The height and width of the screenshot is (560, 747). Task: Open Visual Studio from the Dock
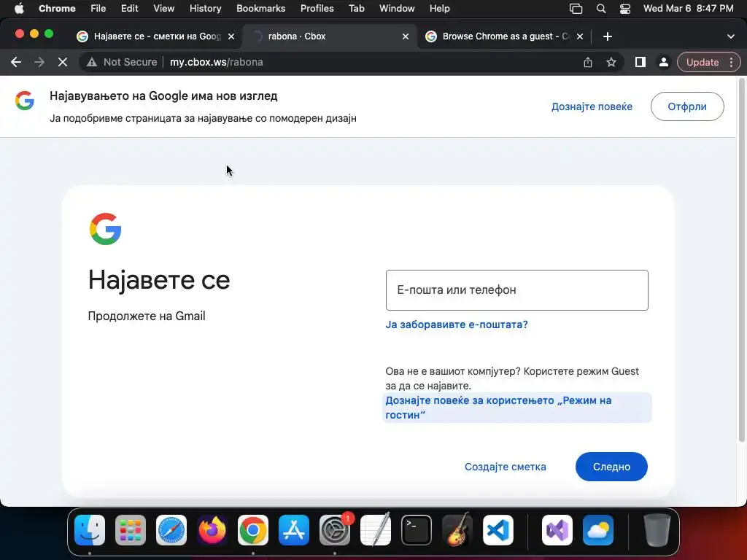(x=557, y=530)
